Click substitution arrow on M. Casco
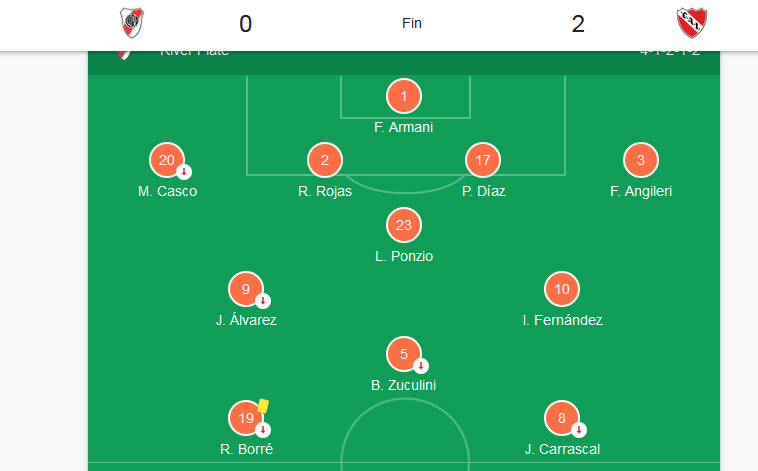 tap(184, 172)
